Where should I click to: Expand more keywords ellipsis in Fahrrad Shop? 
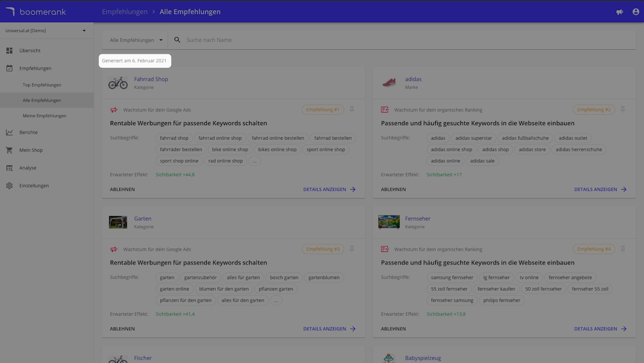tap(255, 161)
